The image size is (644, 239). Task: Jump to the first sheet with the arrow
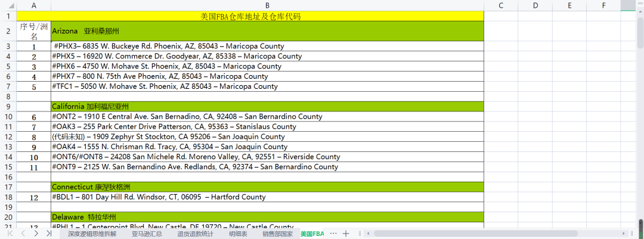click(10, 234)
